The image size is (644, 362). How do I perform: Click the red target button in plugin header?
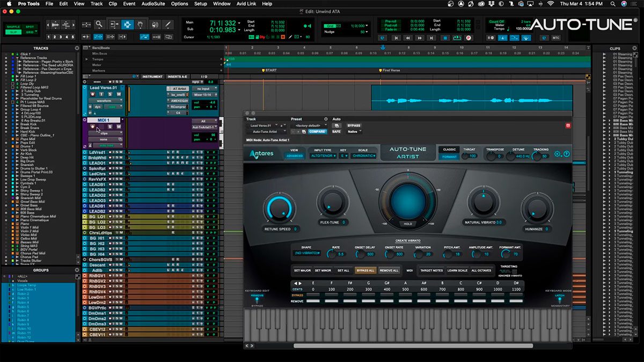(x=568, y=125)
